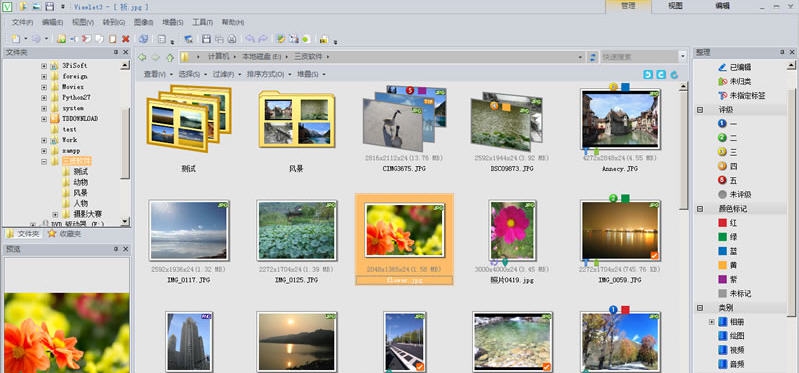Viewport: 799px width, 373px height.
Task: Click the navigate up green arrow
Action: pos(170,57)
